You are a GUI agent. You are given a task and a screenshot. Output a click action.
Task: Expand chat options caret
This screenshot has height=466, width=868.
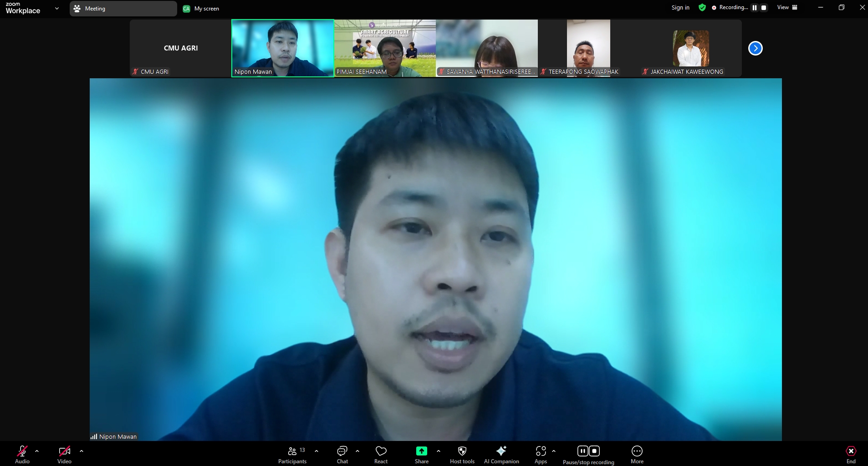[357, 451]
